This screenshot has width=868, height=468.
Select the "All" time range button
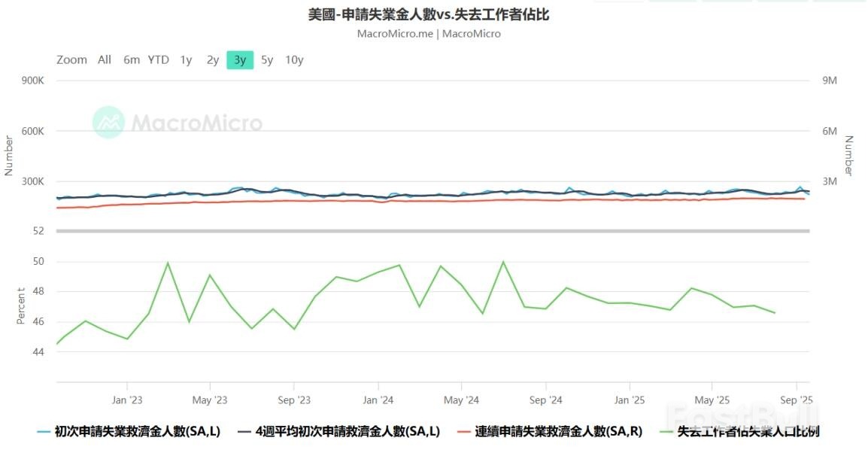point(104,59)
